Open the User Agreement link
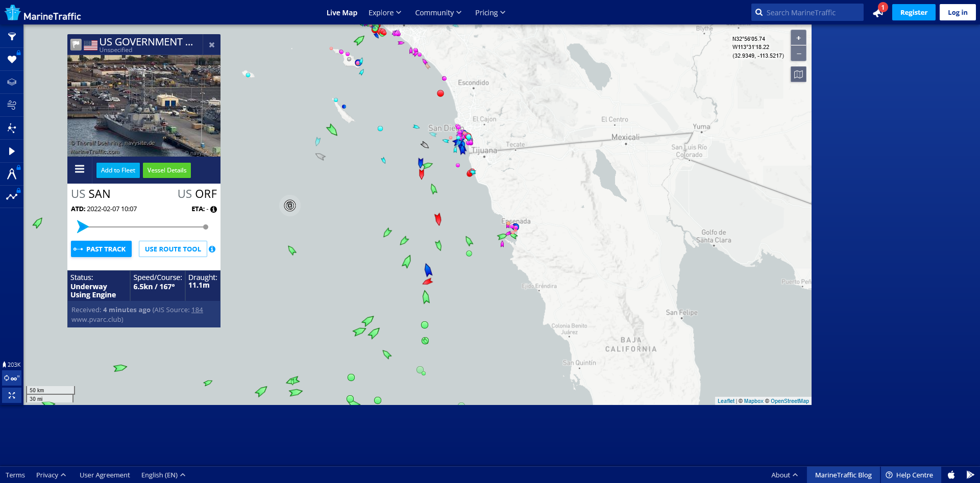980x483 pixels. point(105,475)
